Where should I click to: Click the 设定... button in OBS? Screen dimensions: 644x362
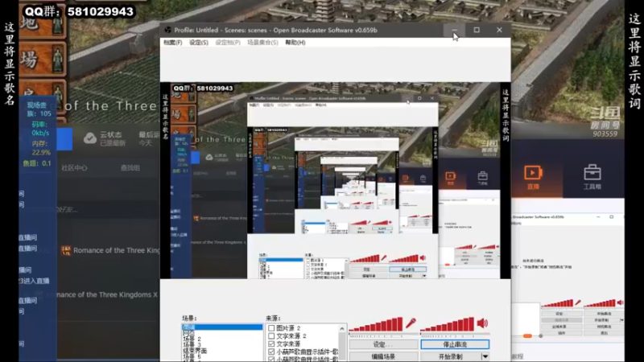[383, 344]
